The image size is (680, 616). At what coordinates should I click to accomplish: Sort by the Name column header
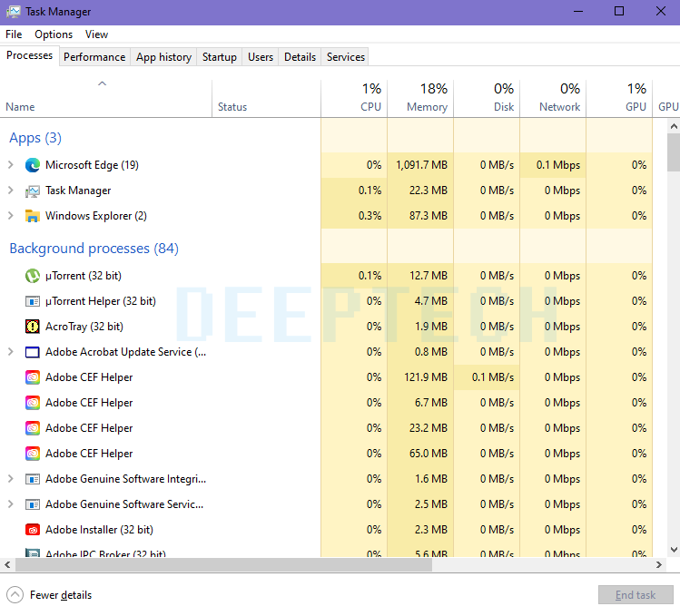point(106,98)
